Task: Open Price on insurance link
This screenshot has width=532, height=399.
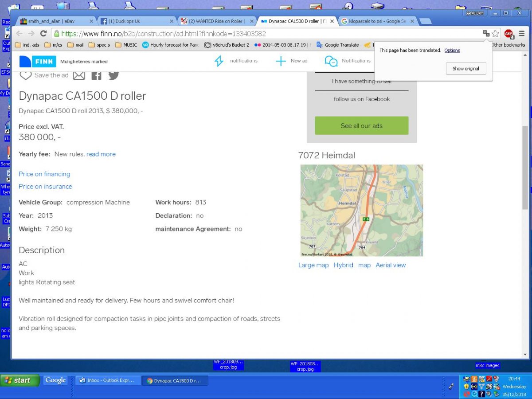Action: [45, 187]
